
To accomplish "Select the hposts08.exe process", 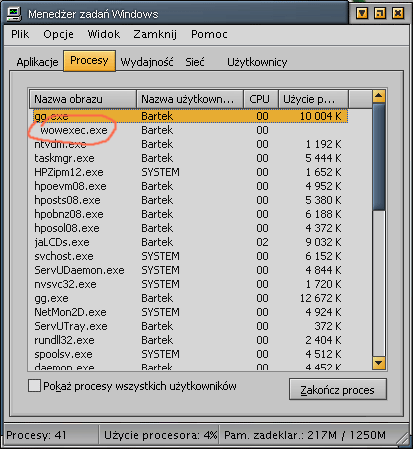I will coord(191,200).
